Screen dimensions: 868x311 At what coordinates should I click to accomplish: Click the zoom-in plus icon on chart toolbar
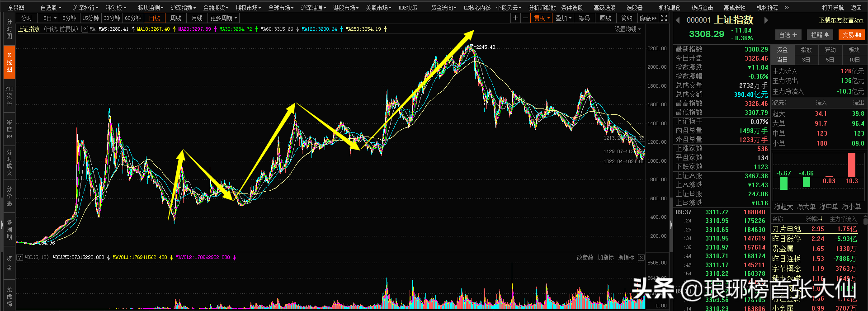515,18
